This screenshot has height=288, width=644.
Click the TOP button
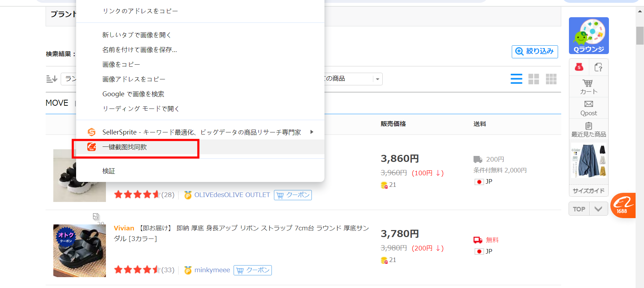[x=579, y=209]
